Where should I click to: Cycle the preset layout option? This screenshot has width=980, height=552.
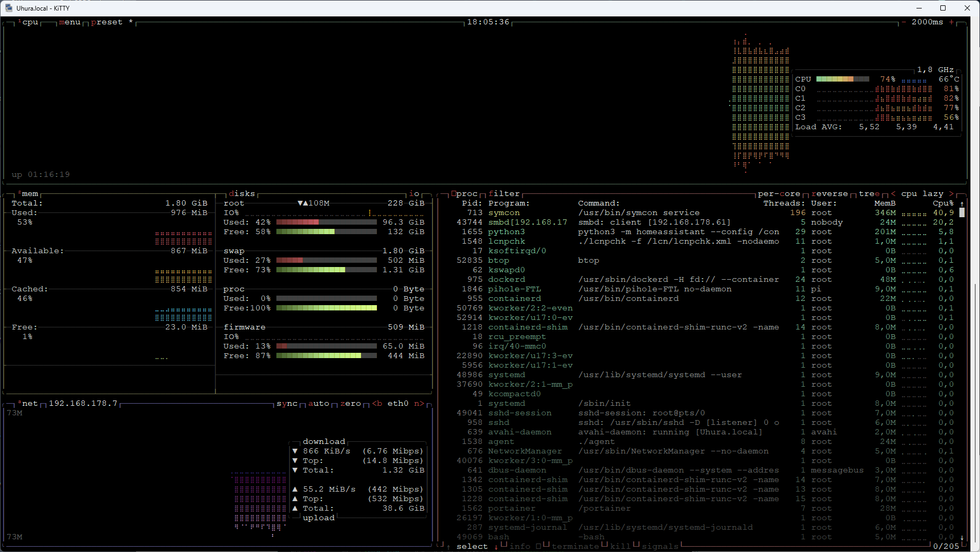point(106,22)
